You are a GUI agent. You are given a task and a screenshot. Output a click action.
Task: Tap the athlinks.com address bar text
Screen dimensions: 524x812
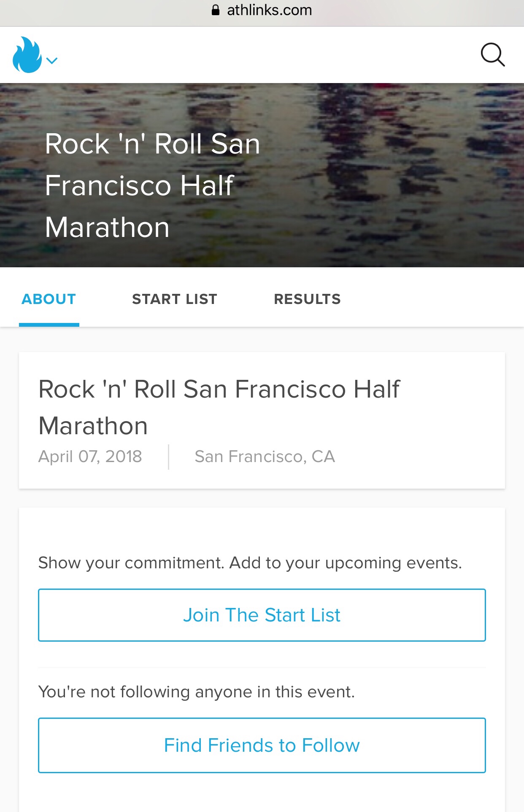tap(269, 10)
